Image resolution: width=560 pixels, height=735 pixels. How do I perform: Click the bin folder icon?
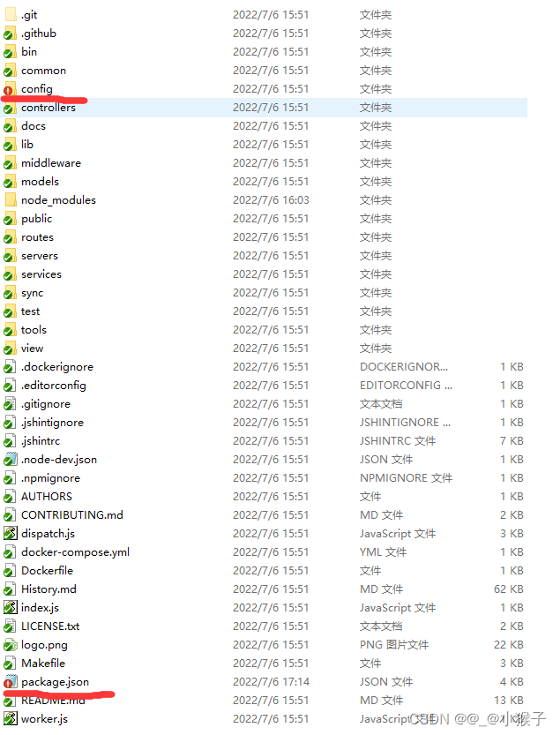(x=11, y=52)
